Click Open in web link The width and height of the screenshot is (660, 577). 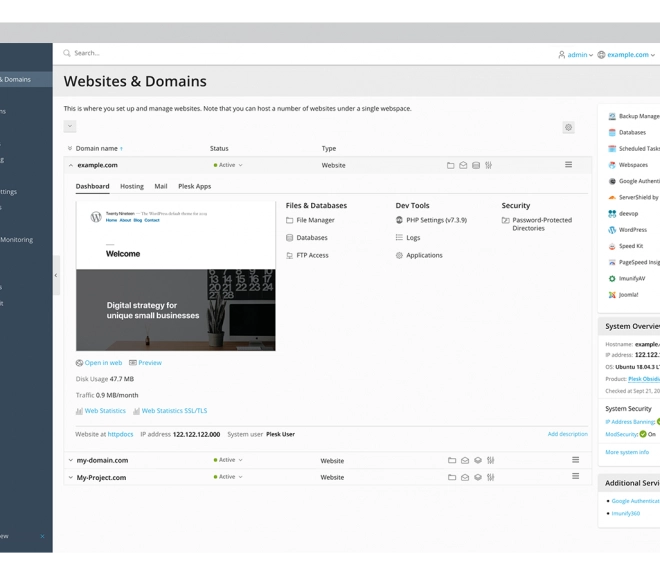(99, 363)
